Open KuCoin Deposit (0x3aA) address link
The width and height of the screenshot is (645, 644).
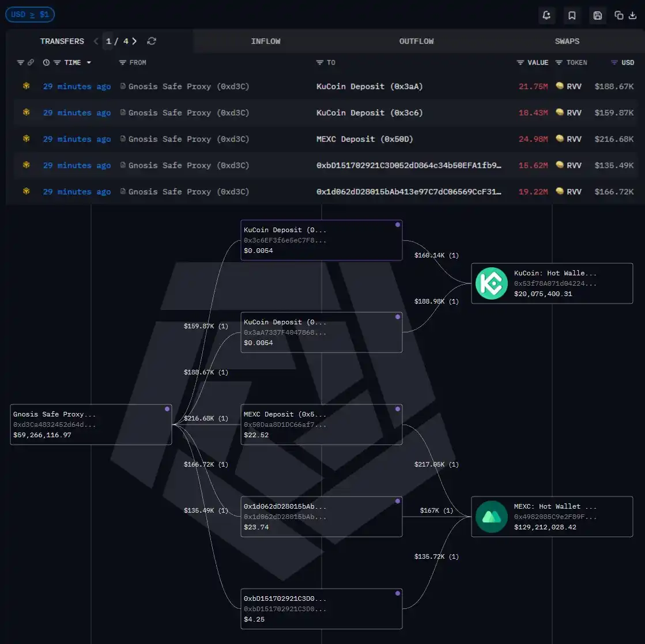[x=369, y=86]
